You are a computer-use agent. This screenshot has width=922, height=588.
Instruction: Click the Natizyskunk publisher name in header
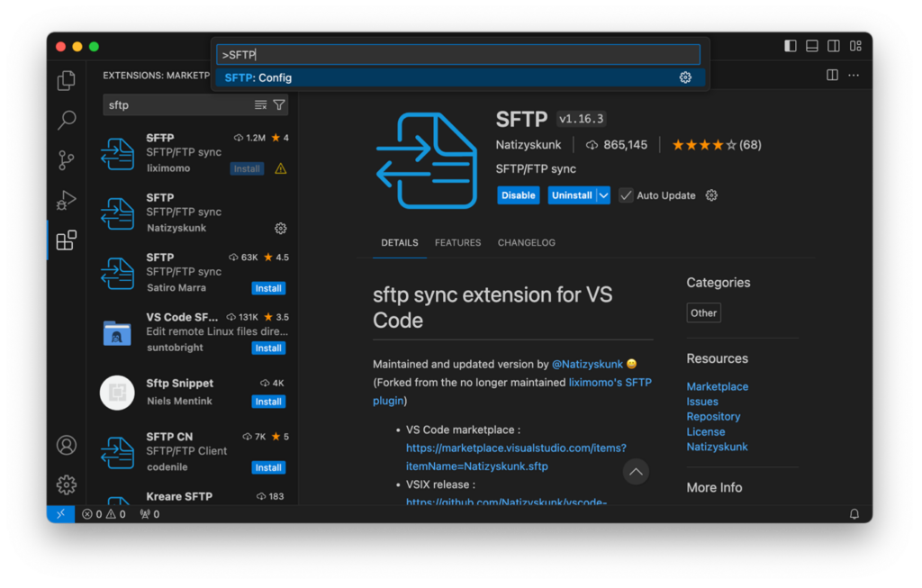(x=528, y=145)
